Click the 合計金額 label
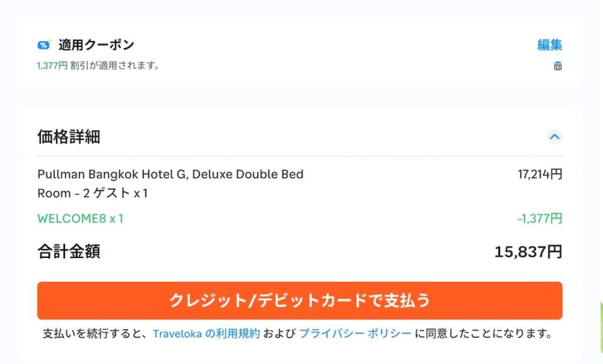603x364 pixels. pos(69,252)
